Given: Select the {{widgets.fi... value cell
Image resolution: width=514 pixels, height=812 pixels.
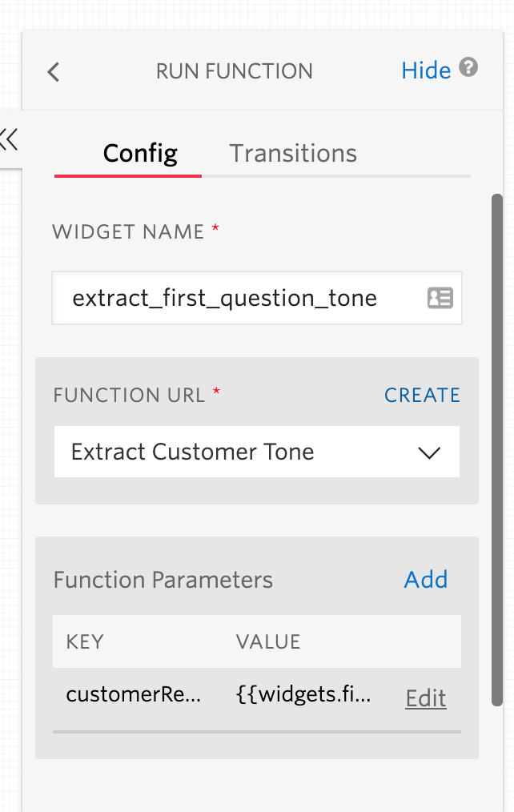Looking at the screenshot, I should coord(303,695).
